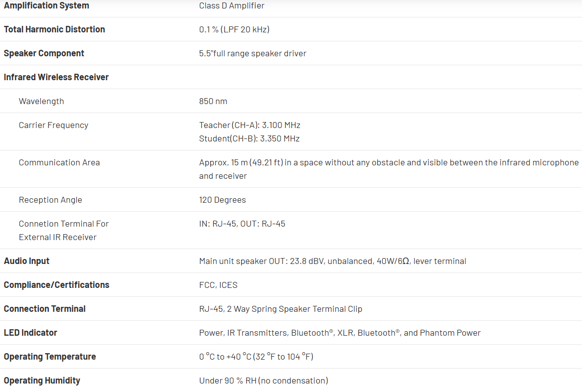The width and height of the screenshot is (582, 392).
Task: Select the Teacher (CH-A): 3.100 MHz line
Action: (x=250, y=125)
